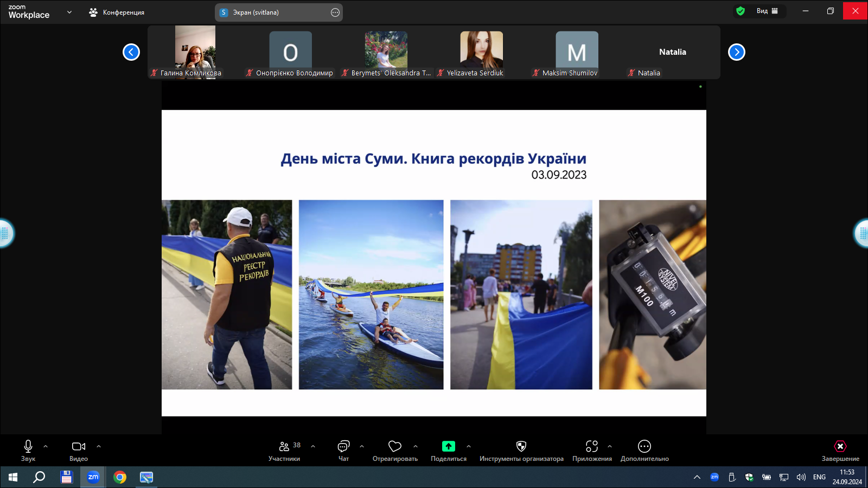Click the green encryption shield icon
This screenshot has height=488, width=868.
pyautogui.click(x=741, y=11)
